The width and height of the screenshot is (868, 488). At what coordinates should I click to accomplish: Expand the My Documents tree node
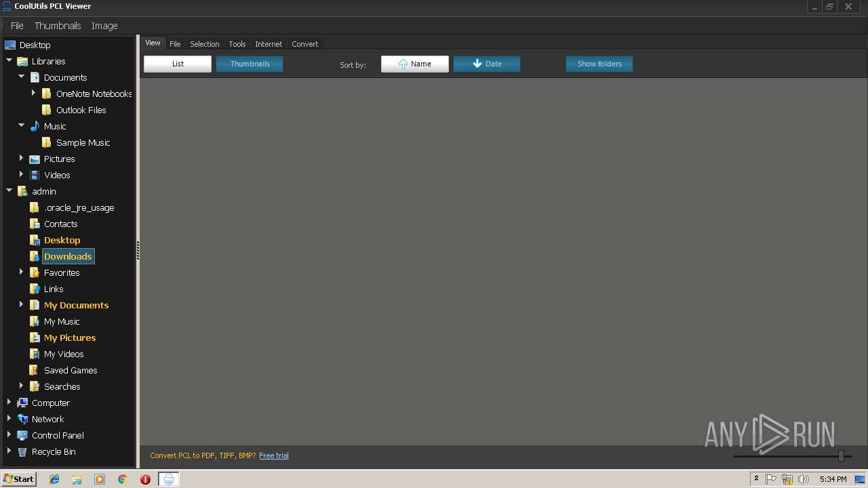click(21, 304)
